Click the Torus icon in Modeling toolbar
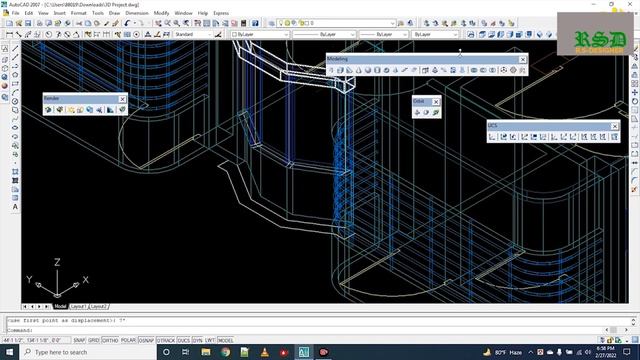The image size is (640, 360). point(386,70)
